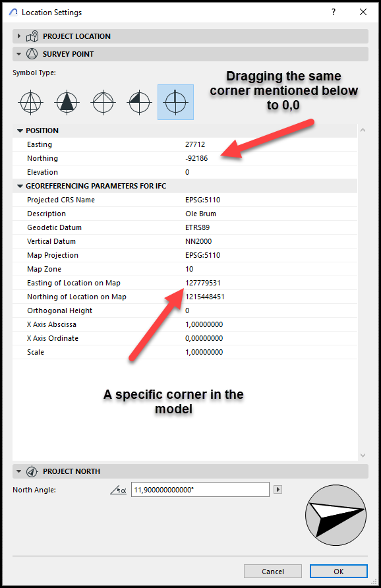
Task: Expand the PROJECT LOCATION panel
Action: pos(18,36)
